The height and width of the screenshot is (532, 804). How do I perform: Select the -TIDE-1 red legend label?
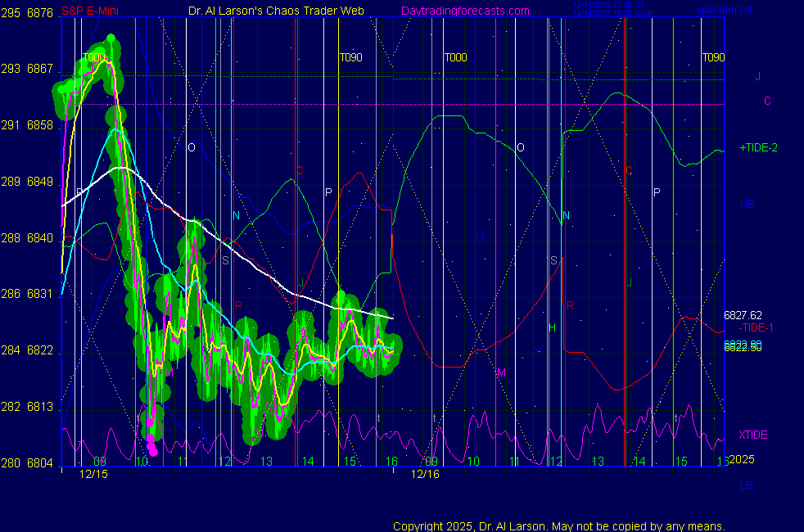click(x=757, y=327)
